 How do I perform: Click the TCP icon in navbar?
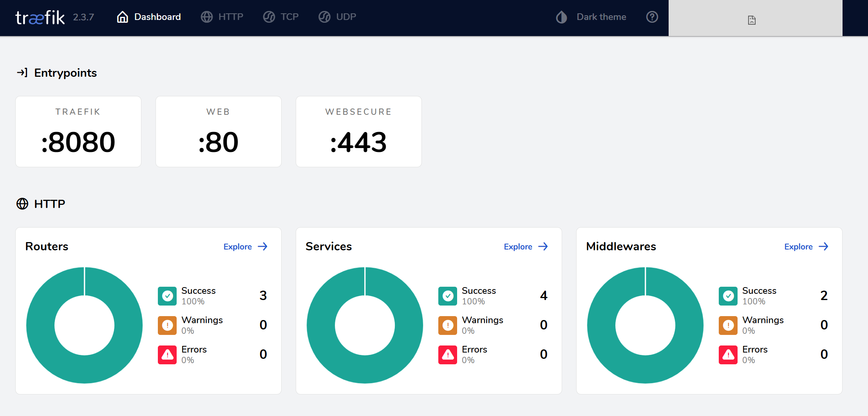pos(269,17)
